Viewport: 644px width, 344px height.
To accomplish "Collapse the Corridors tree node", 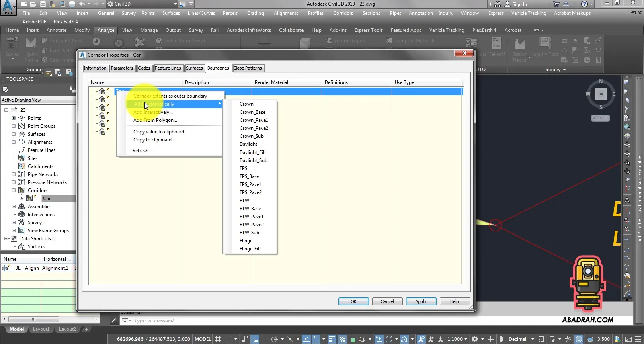I will coord(14,190).
